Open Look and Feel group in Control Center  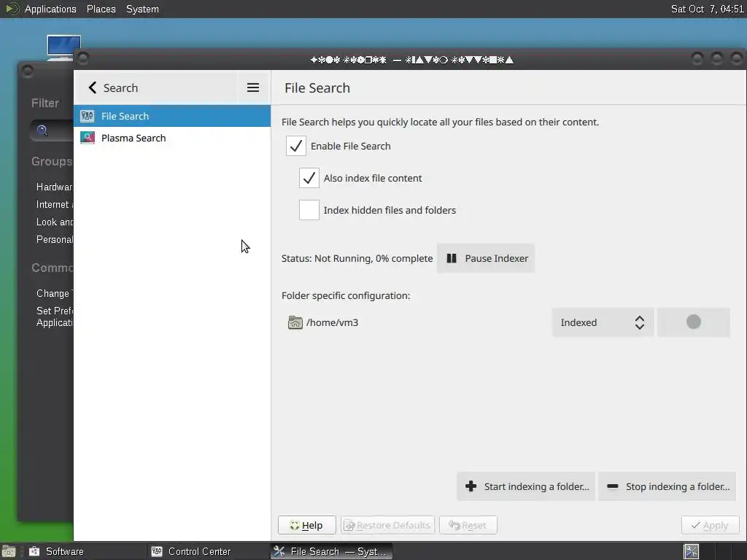(54, 222)
